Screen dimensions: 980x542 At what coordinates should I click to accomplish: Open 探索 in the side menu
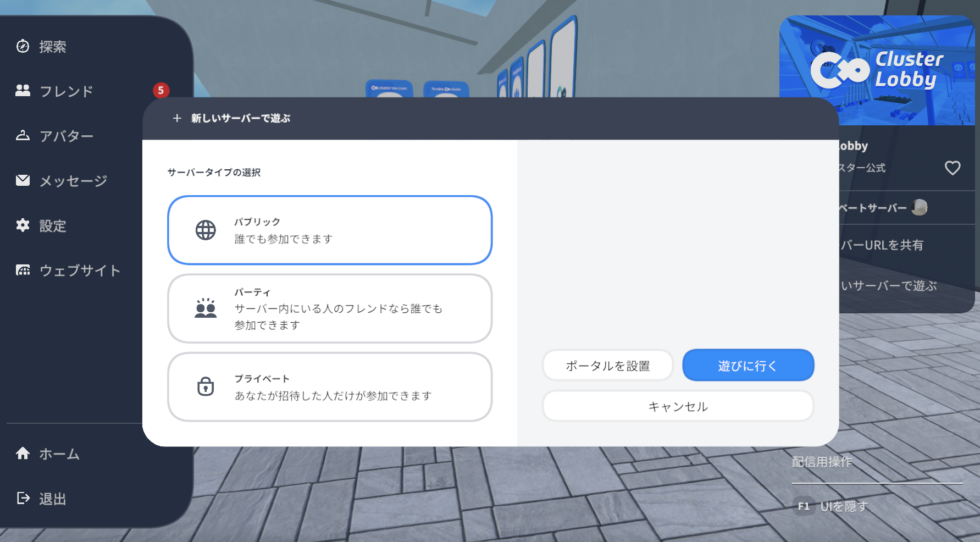pyautogui.click(x=53, y=47)
